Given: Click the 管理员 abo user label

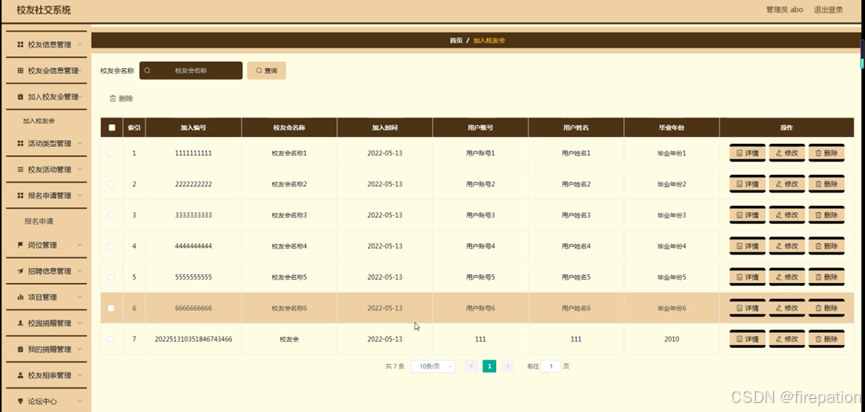Looking at the screenshot, I should pos(784,10).
